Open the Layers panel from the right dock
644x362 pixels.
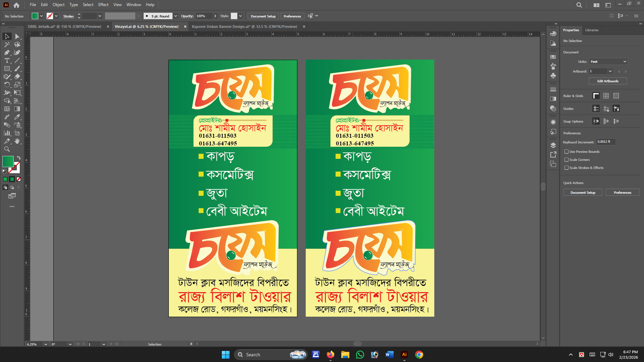(553, 145)
